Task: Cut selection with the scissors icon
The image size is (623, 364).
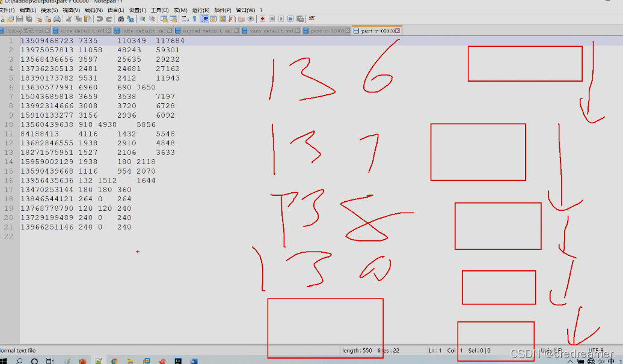Action: coord(69,19)
